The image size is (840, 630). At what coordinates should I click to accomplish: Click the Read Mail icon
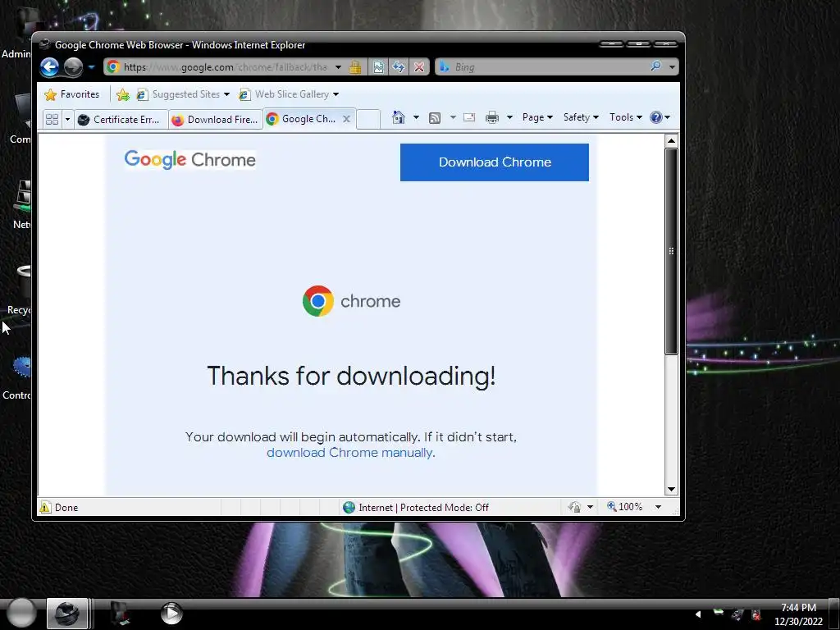click(469, 117)
